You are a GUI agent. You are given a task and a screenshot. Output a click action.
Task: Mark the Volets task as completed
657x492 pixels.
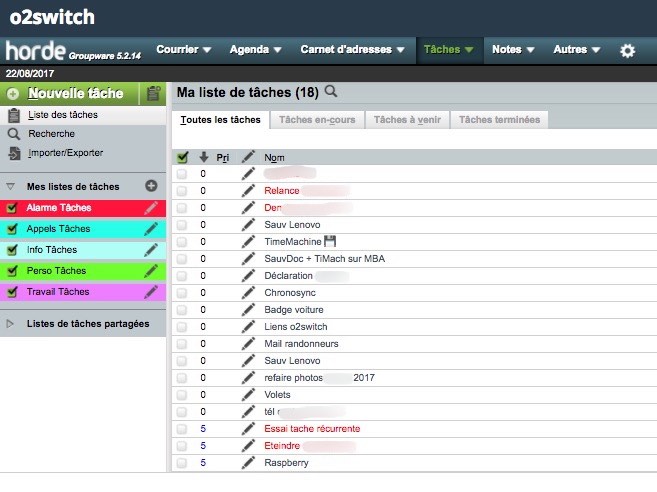click(182, 395)
